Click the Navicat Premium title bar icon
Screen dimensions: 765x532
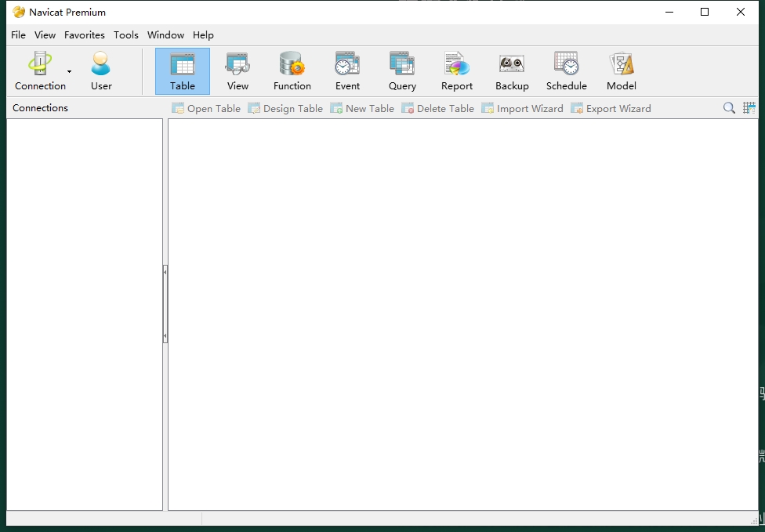click(19, 13)
